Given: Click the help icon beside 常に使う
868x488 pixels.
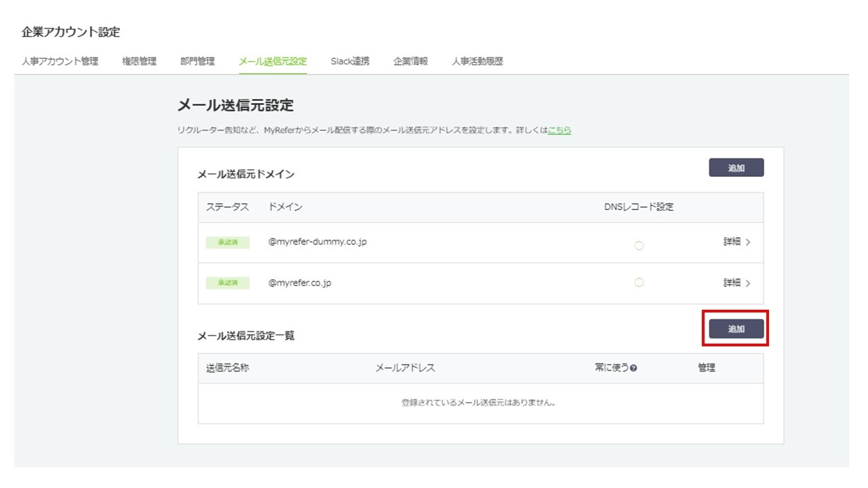Looking at the screenshot, I should click(633, 368).
